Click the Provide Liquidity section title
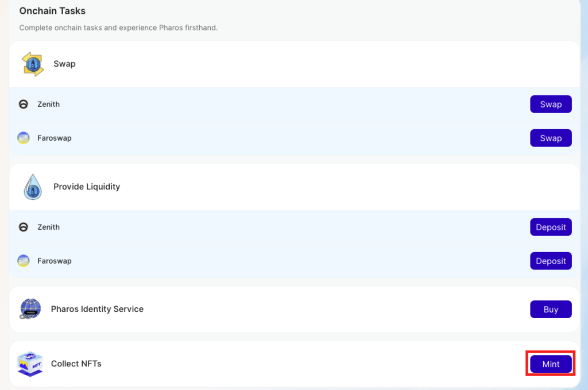Viewport: 588px width, 390px height. click(x=87, y=187)
